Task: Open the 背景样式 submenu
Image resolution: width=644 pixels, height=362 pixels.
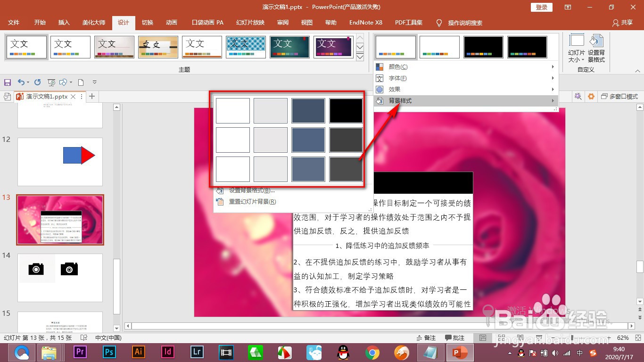Action: click(466, 101)
